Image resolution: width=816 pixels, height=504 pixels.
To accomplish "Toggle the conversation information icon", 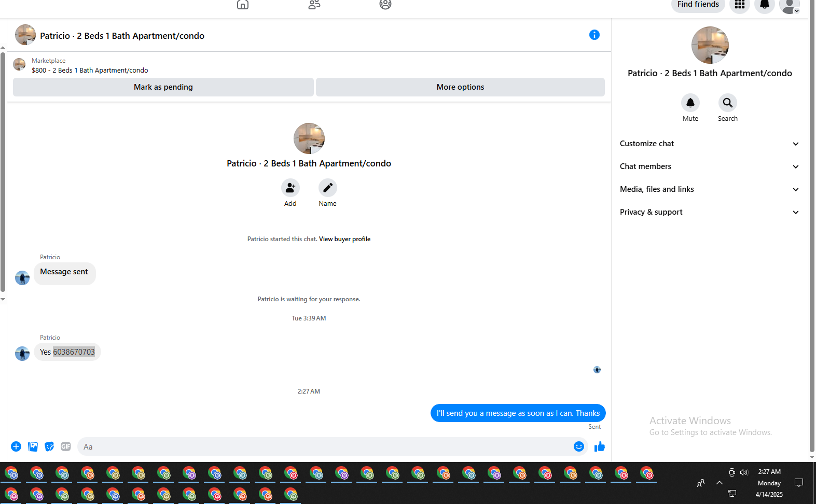I will coord(594,35).
